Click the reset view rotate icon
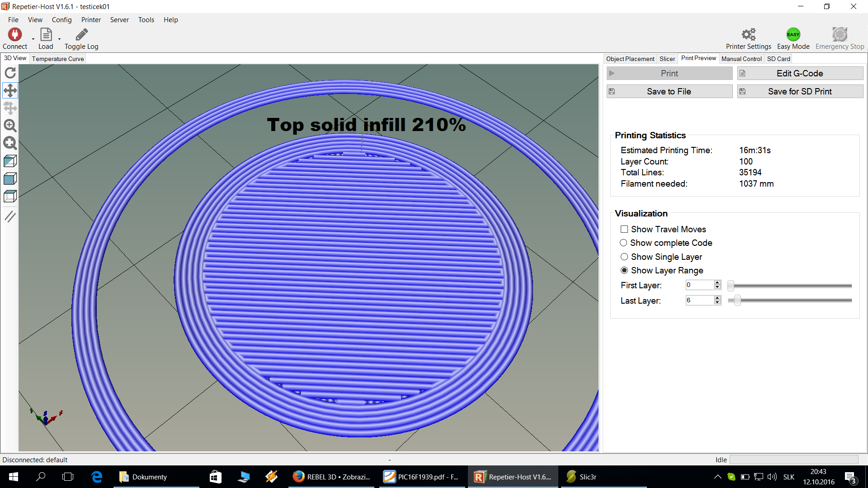The width and height of the screenshot is (868, 488). [10, 73]
